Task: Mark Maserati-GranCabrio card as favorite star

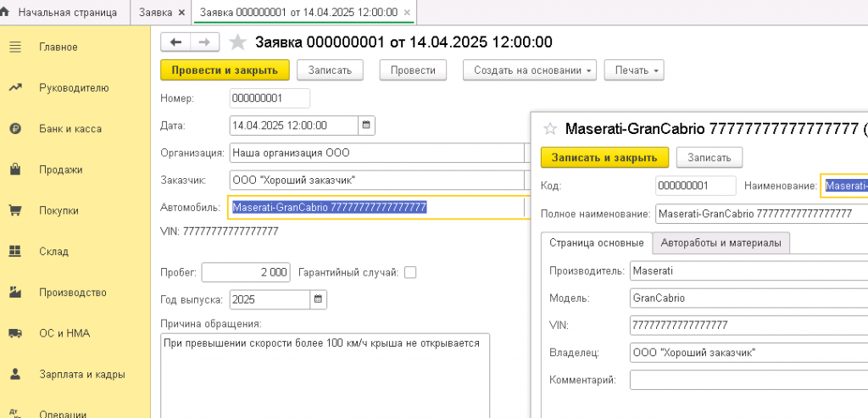Action: point(549,129)
